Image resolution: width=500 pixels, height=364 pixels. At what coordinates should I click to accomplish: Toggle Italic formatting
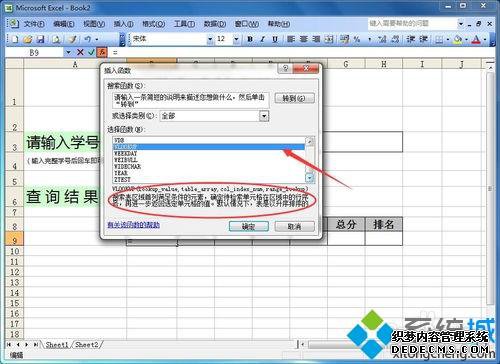coord(262,39)
